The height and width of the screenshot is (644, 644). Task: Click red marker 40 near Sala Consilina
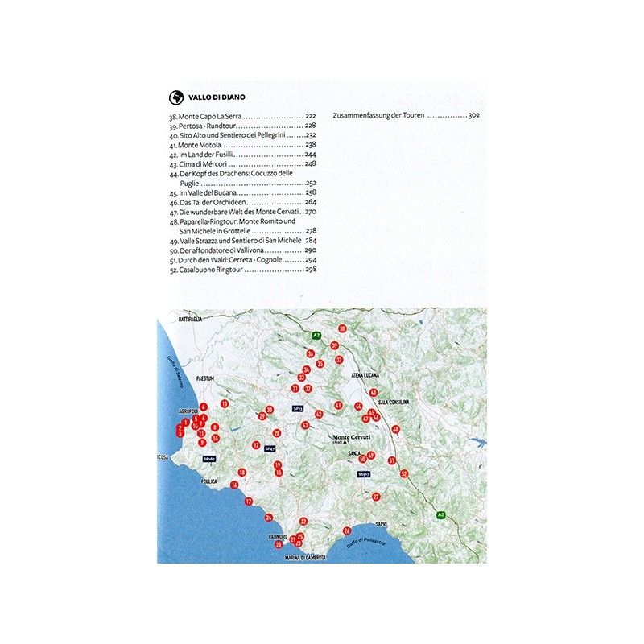pos(374,392)
